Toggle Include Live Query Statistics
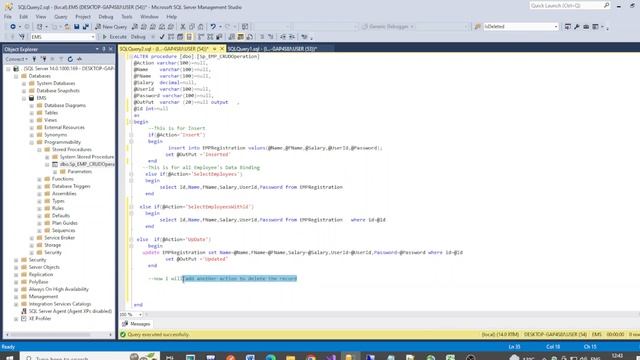The width and height of the screenshot is (640, 360). pyautogui.click(x=210, y=37)
